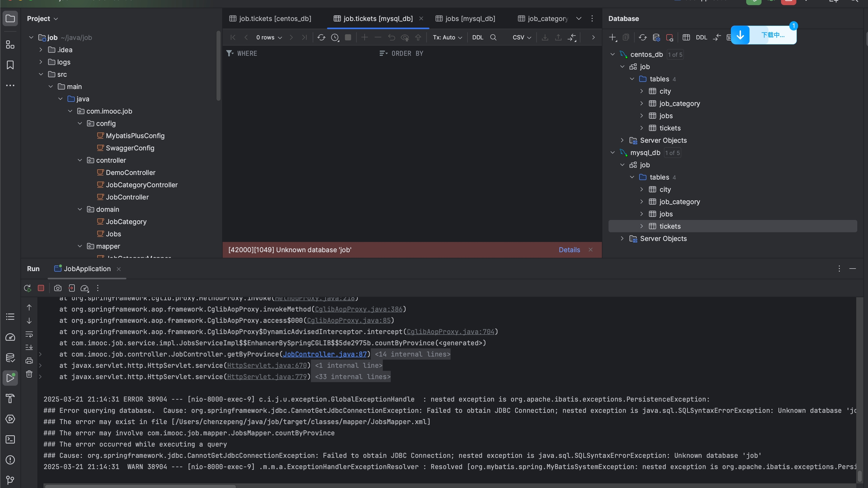Screen dimensions: 868x488
Task: Print console output with printer icon
Action: [x=29, y=361]
